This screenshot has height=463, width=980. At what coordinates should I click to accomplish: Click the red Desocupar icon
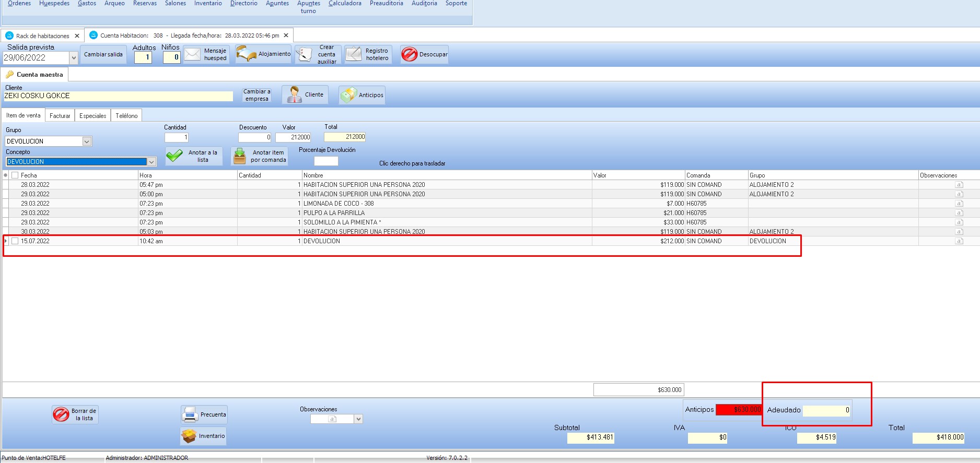[410, 54]
